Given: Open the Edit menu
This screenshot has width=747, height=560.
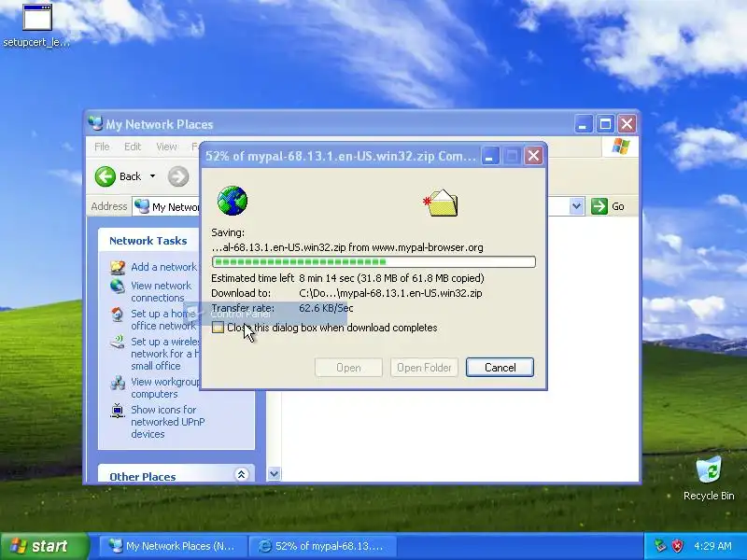Looking at the screenshot, I should (133, 147).
